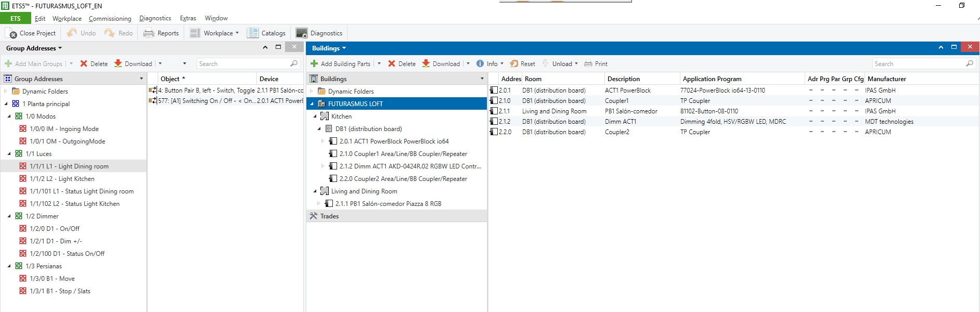Open the Extras menu

pyautogui.click(x=188, y=19)
